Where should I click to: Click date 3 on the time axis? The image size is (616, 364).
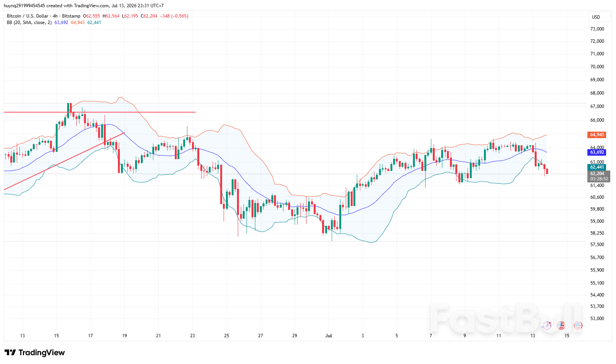(x=363, y=336)
